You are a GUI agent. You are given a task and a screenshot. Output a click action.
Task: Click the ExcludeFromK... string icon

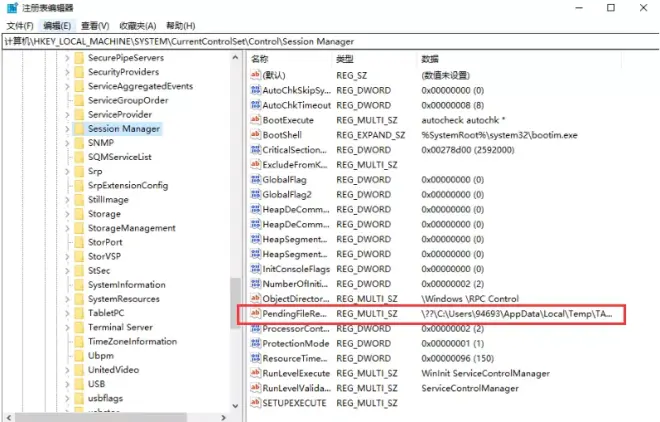pyautogui.click(x=255, y=165)
